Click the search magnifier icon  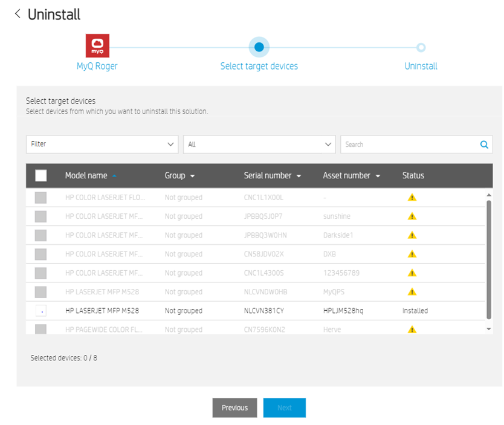click(483, 144)
